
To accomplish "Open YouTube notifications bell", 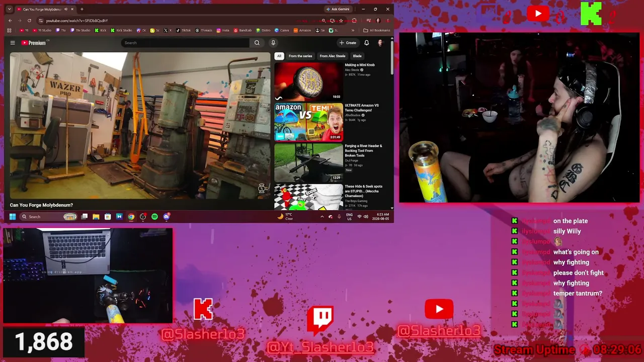I will pyautogui.click(x=366, y=43).
